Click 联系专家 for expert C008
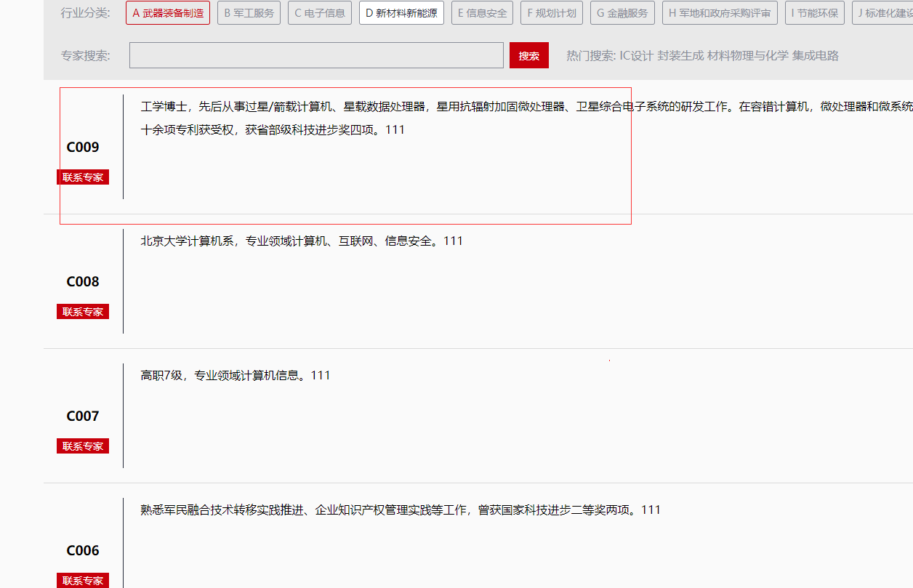 click(83, 312)
